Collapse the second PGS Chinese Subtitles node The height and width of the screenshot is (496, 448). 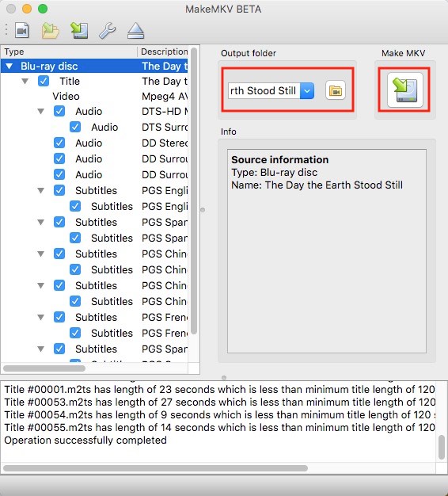point(40,285)
